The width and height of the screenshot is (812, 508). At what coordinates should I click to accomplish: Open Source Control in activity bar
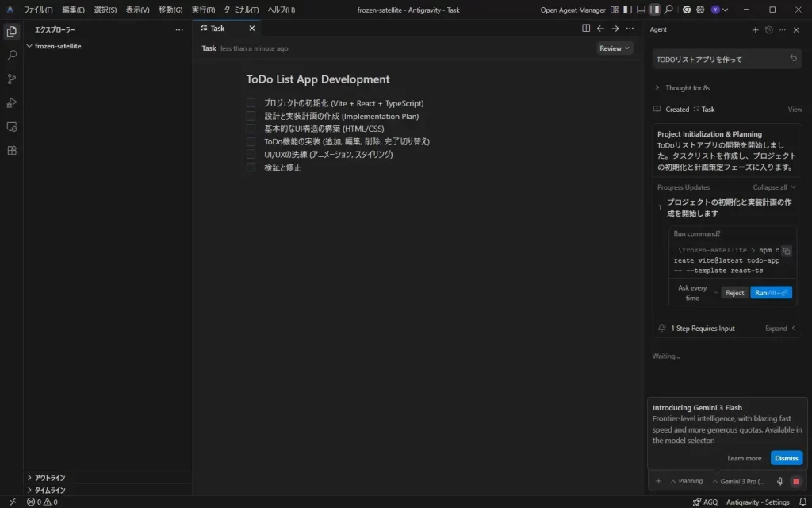point(11,79)
